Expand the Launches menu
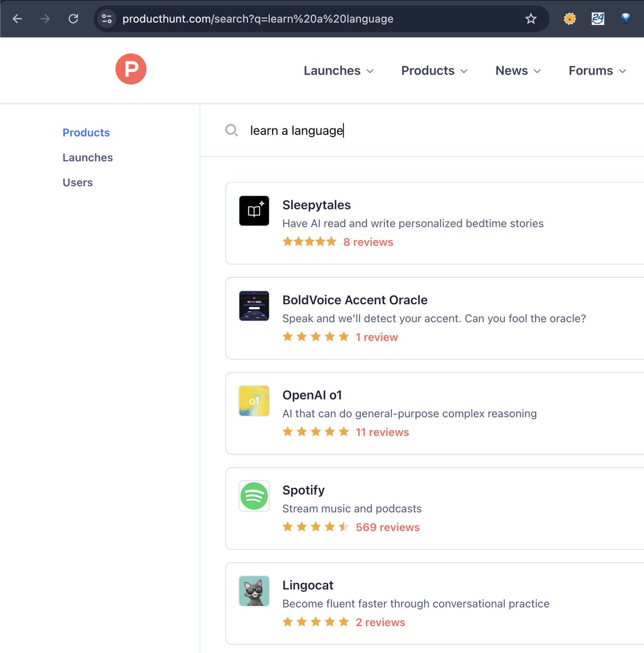Screen dimensions: 644x653 click(x=339, y=71)
